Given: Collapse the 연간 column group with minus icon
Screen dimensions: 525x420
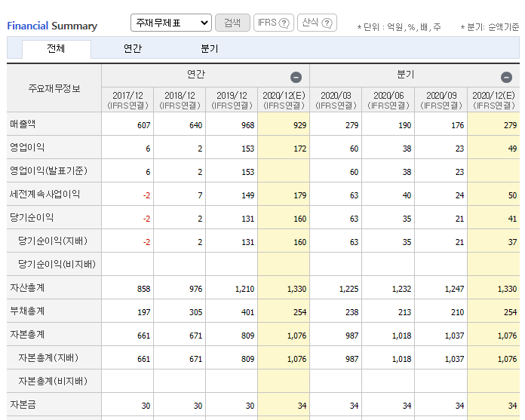Looking at the screenshot, I should pyautogui.click(x=296, y=78).
